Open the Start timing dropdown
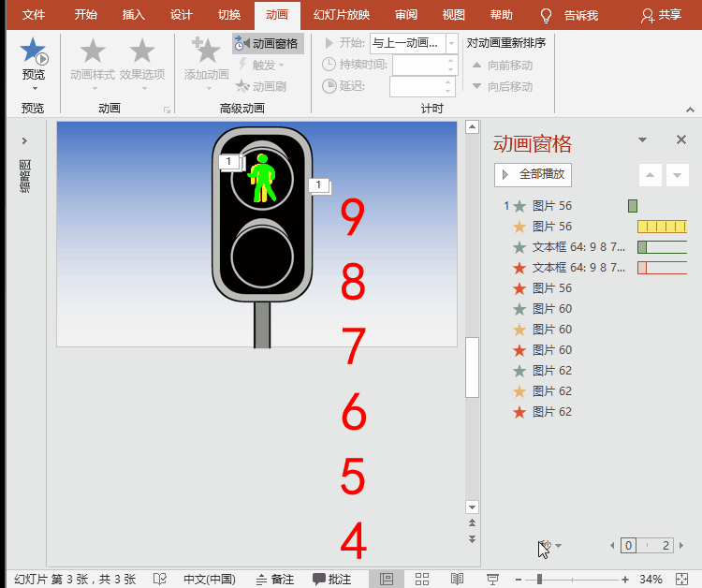Viewport: 702px width, 588px height. [452, 43]
